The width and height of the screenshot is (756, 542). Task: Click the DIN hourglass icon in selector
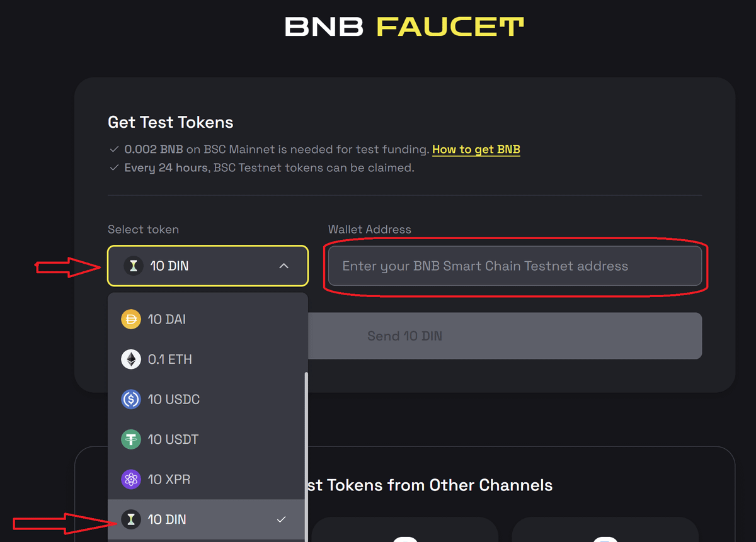[133, 266]
